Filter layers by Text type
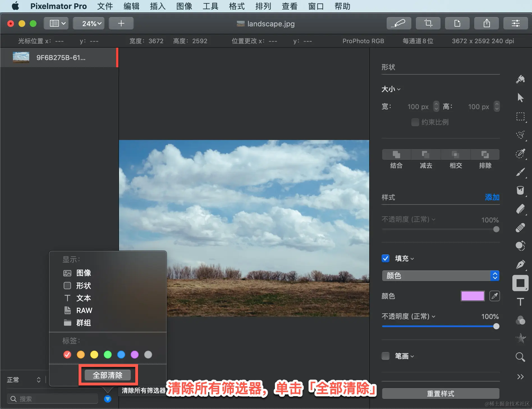The height and width of the screenshot is (409, 532). click(x=77, y=298)
